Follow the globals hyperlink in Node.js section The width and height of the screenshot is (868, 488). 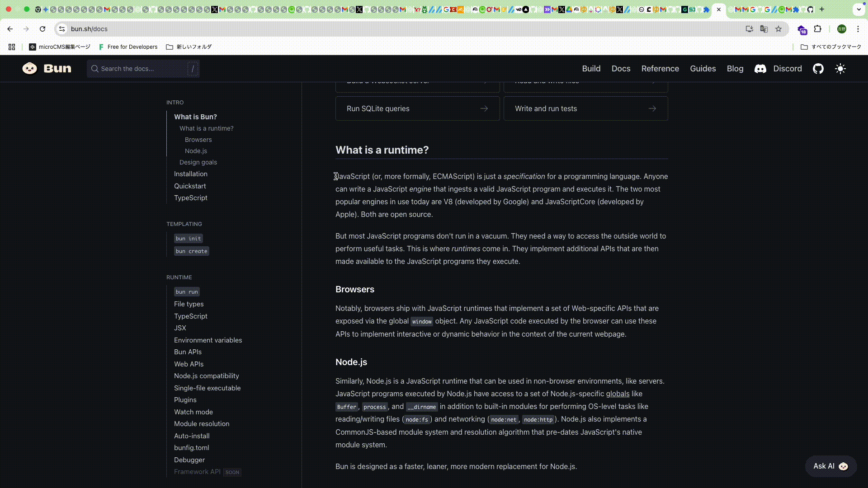tap(618, 394)
